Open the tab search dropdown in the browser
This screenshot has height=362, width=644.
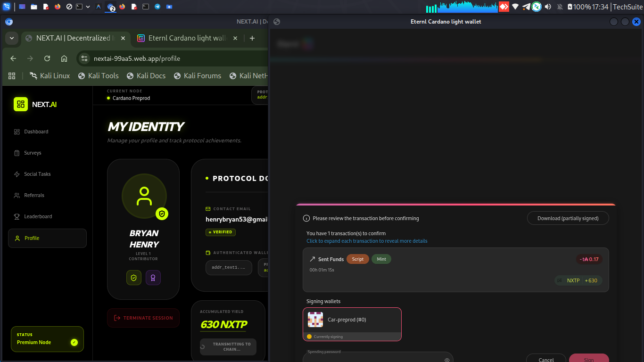click(11, 38)
